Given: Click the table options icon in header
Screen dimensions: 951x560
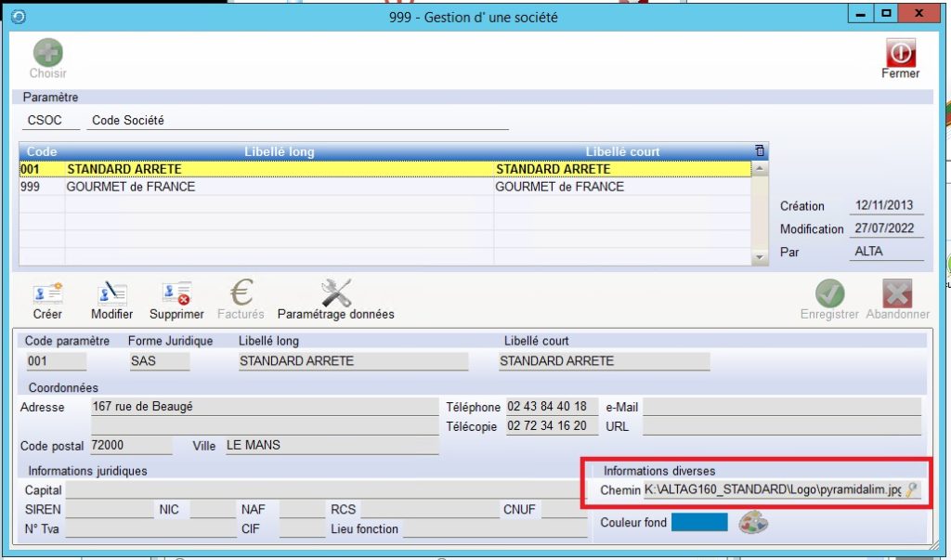Looking at the screenshot, I should click(760, 151).
